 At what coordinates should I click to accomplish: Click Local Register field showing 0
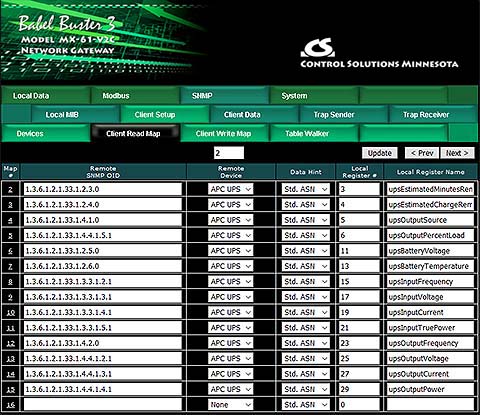coord(359,405)
